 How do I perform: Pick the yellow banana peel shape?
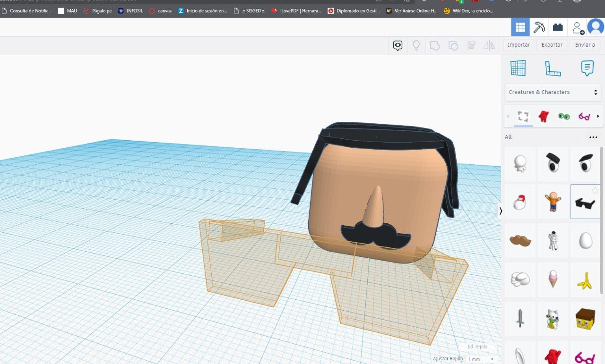pos(585,279)
